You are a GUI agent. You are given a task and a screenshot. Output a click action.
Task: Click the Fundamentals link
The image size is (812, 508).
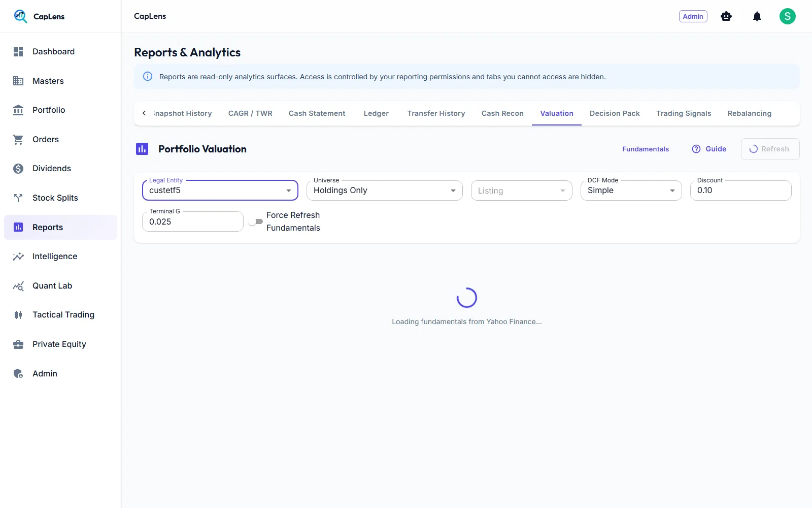click(646, 149)
